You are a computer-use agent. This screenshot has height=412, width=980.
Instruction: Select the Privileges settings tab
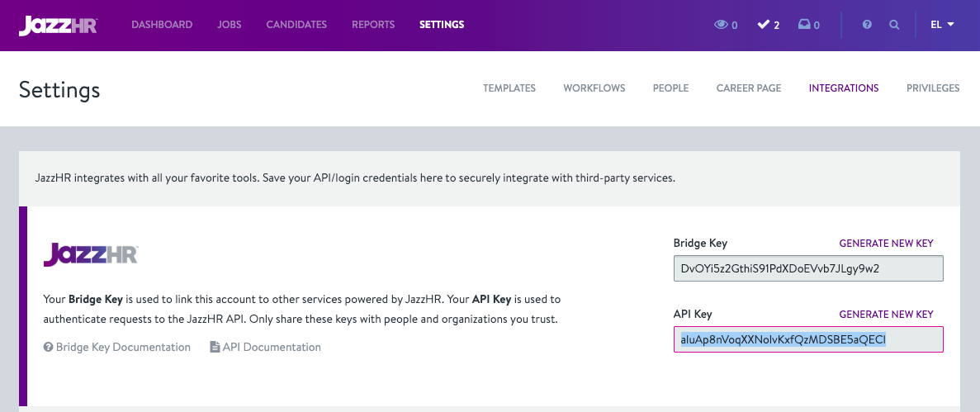(933, 88)
